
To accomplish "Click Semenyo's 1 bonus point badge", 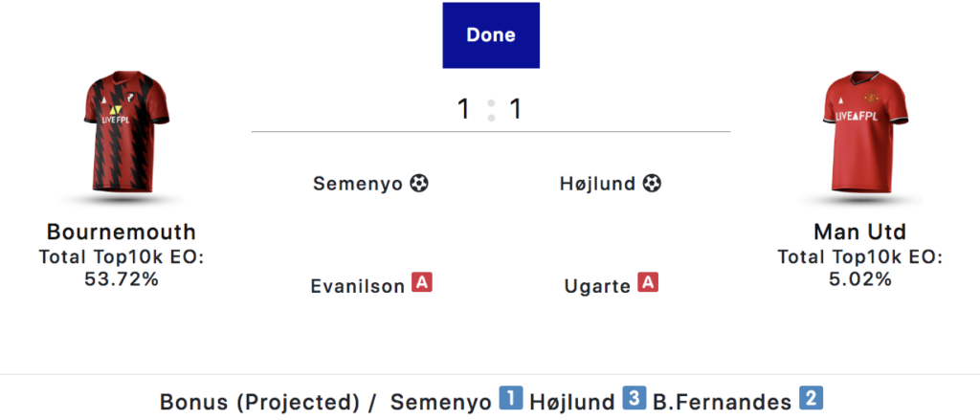I will [x=511, y=399].
